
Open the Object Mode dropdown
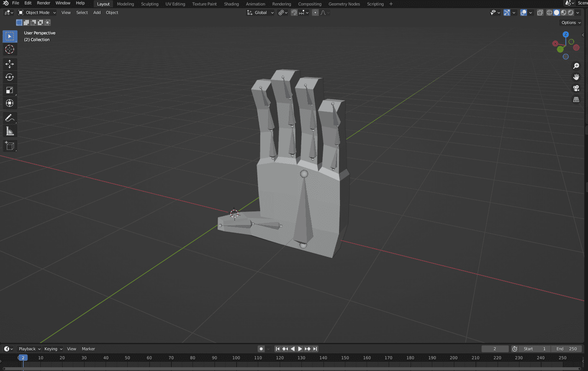pos(37,12)
